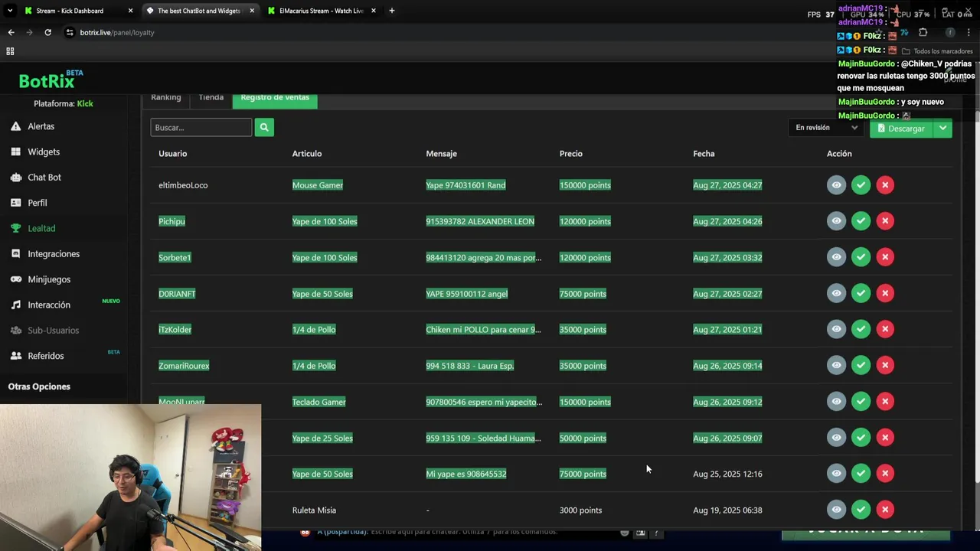Approve Pichipu's Yape de 100 Soles
Image resolution: width=980 pixels, height=551 pixels.
click(861, 220)
